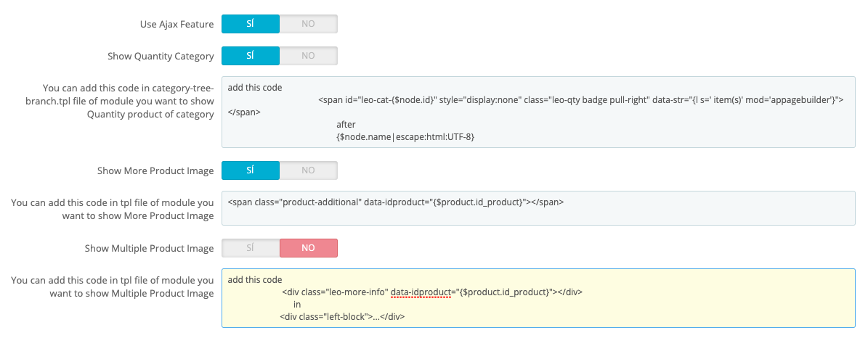Enable Show Quantity Category with SÍ

tap(250, 56)
